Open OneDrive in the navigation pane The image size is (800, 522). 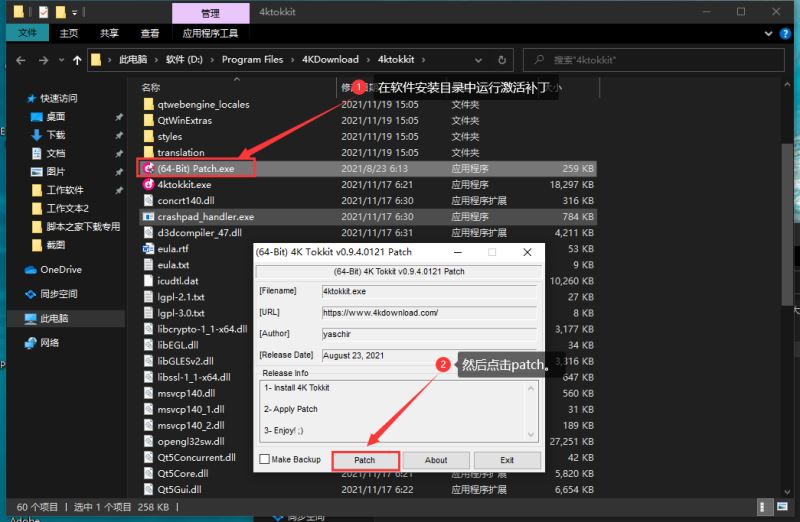click(x=61, y=269)
